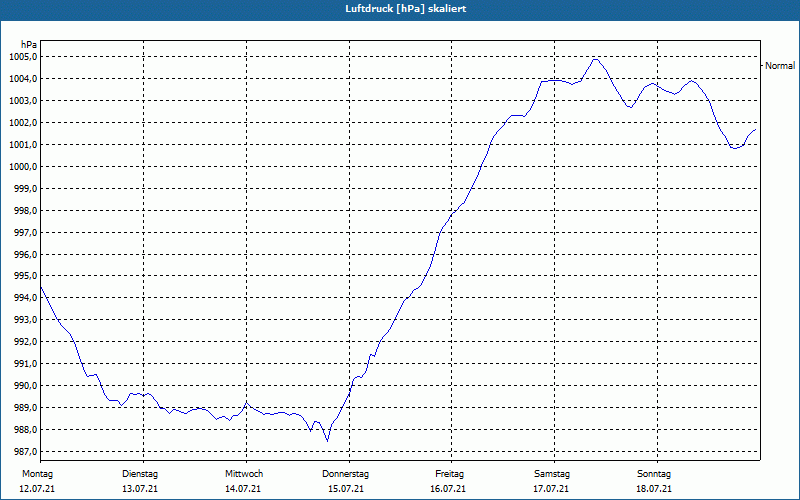Select the 999,0 axis value
Image resolution: width=800 pixels, height=500 pixels.
(25, 188)
